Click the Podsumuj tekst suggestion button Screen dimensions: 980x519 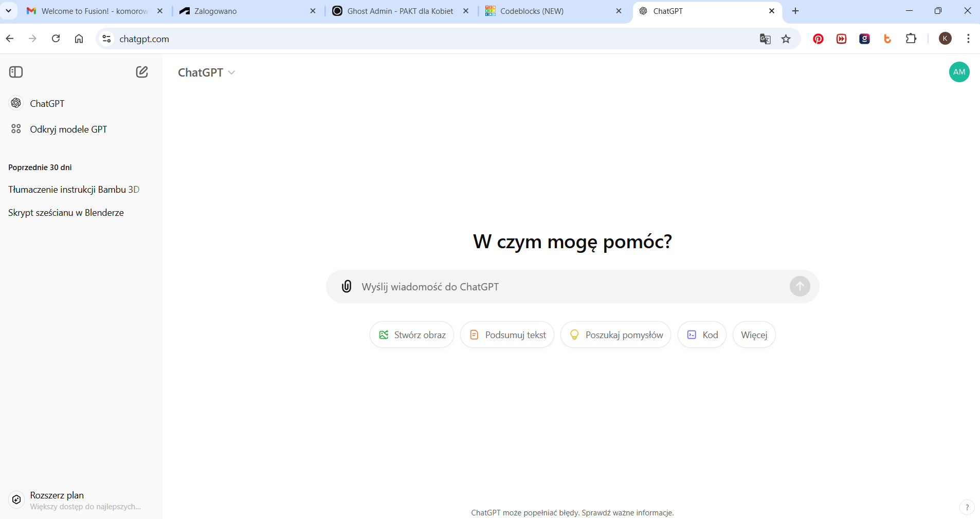(507, 335)
